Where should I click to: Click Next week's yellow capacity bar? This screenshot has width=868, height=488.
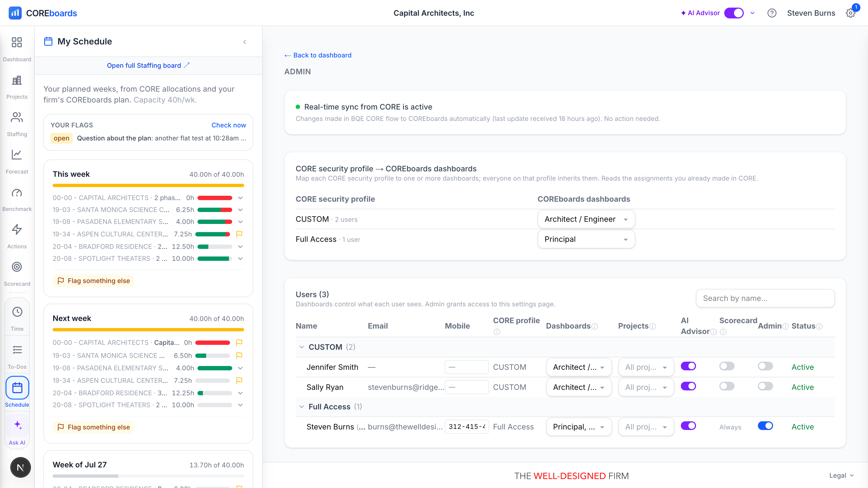148,330
